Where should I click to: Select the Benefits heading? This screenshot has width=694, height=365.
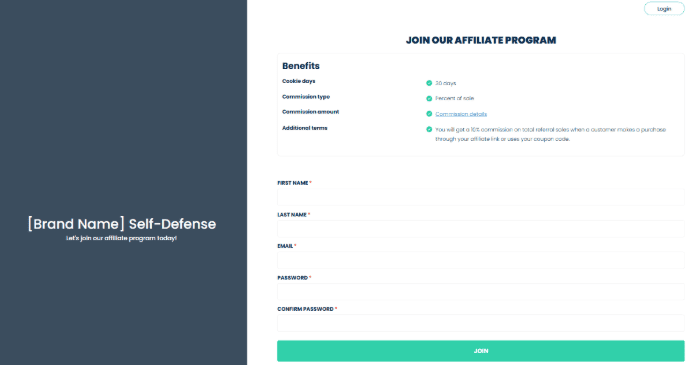pyautogui.click(x=301, y=65)
